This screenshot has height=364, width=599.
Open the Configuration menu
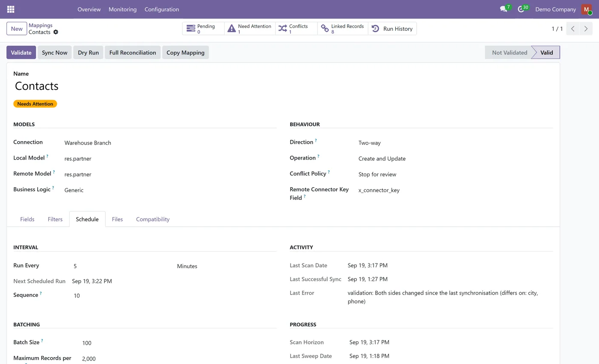point(162,9)
